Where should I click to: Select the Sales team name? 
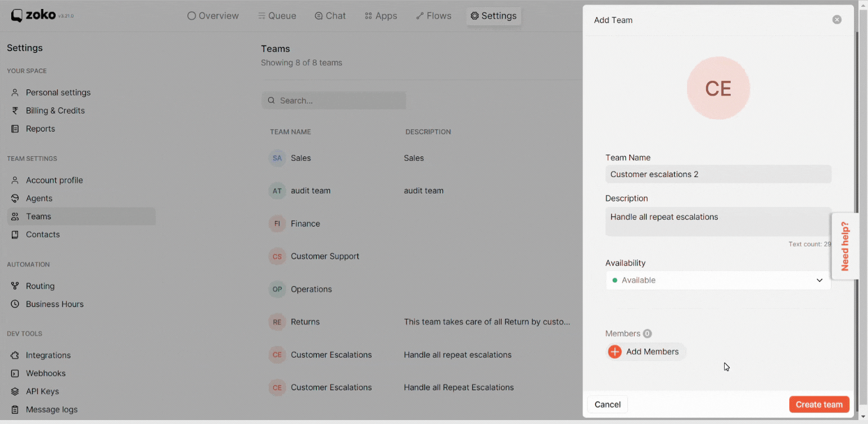[301, 158]
